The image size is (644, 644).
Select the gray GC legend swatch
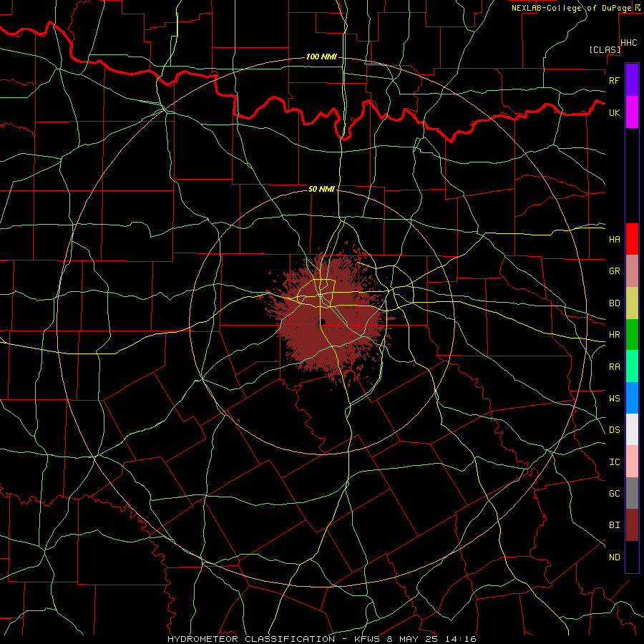tap(632, 493)
